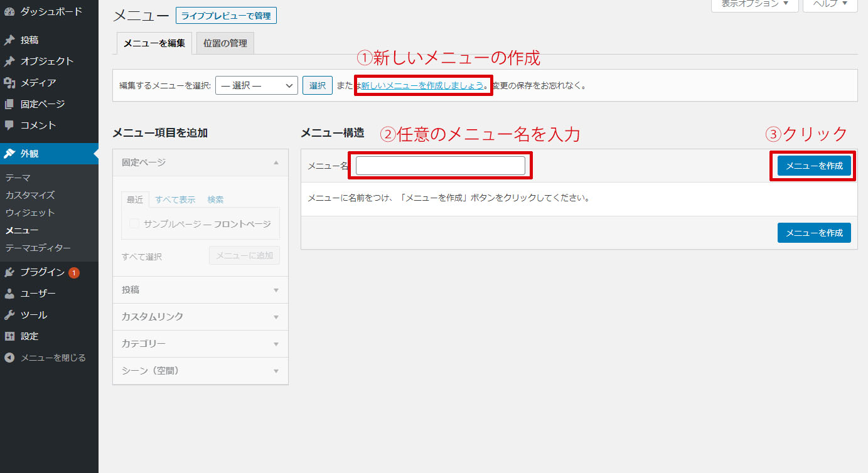
Task: Click the paintbrush icon beside 外観
Action: [9, 154]
